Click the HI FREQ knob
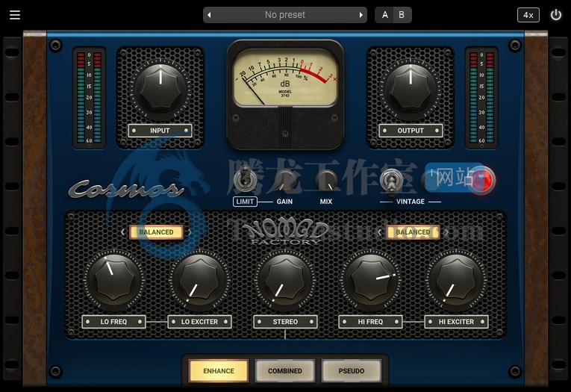571x392 pixels. click(371, 280)
